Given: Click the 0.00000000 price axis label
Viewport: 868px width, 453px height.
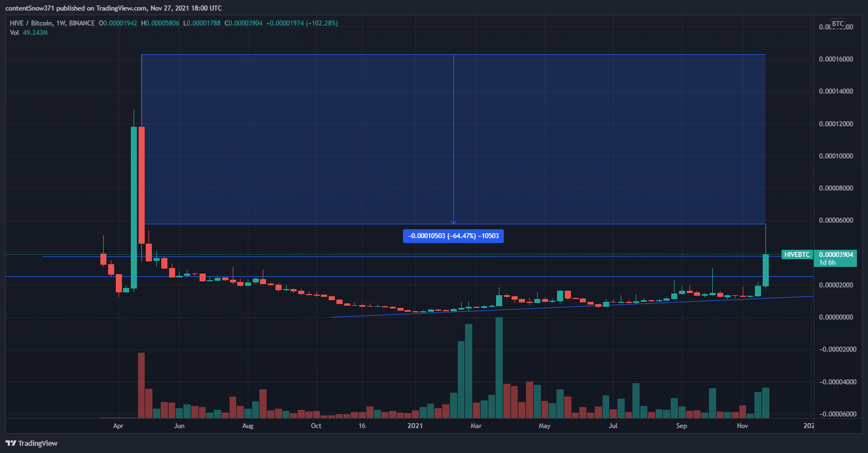Looking at the screenshot, I should pyautogui.click(x=836, y=317).
